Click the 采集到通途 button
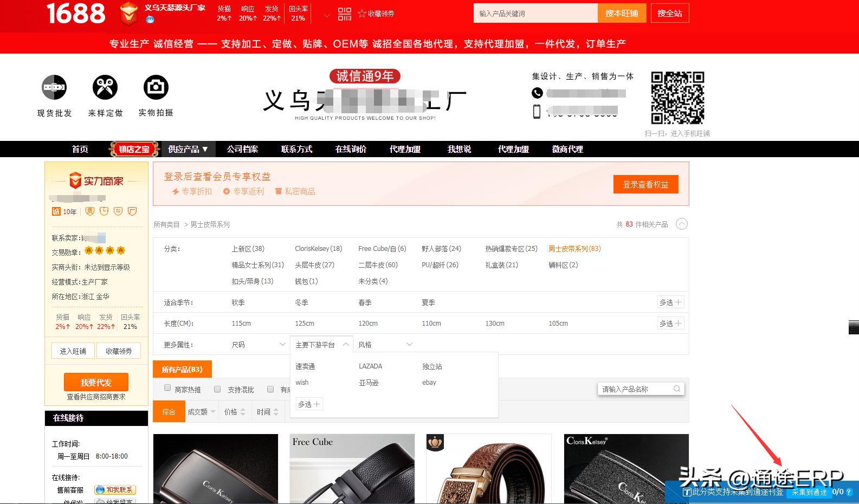The height and width of the screenshot is (504, 859). click(x=809, y=492)
